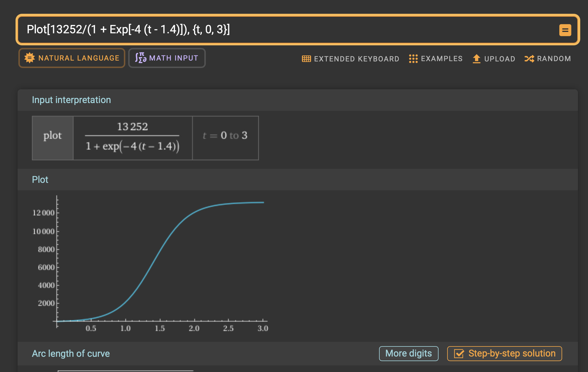The image size is (588, 372).
Task: Click the Random query button
Action: coord(547,59)
